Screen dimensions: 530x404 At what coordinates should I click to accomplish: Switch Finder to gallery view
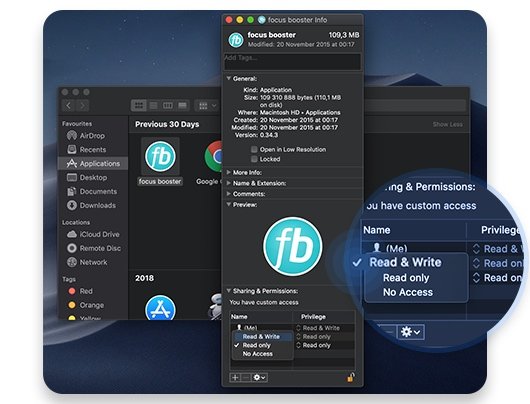tap(182, 105)
